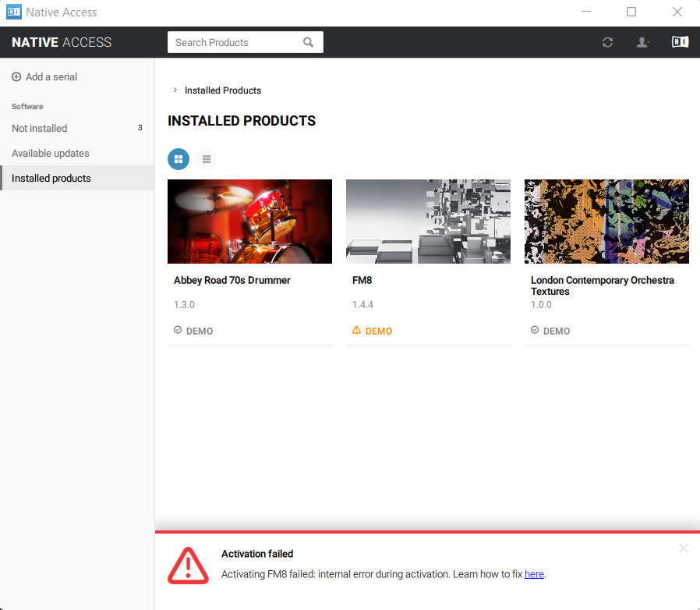Image resolution: width=700 pixels, height=610 pixels.
Task: Maximize the Native Access window
Action: point(631,12)
